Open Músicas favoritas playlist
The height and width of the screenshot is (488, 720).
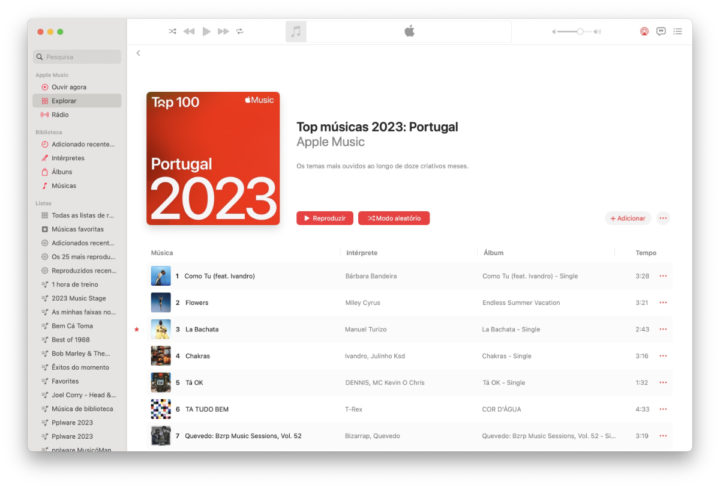pos(77,229)
